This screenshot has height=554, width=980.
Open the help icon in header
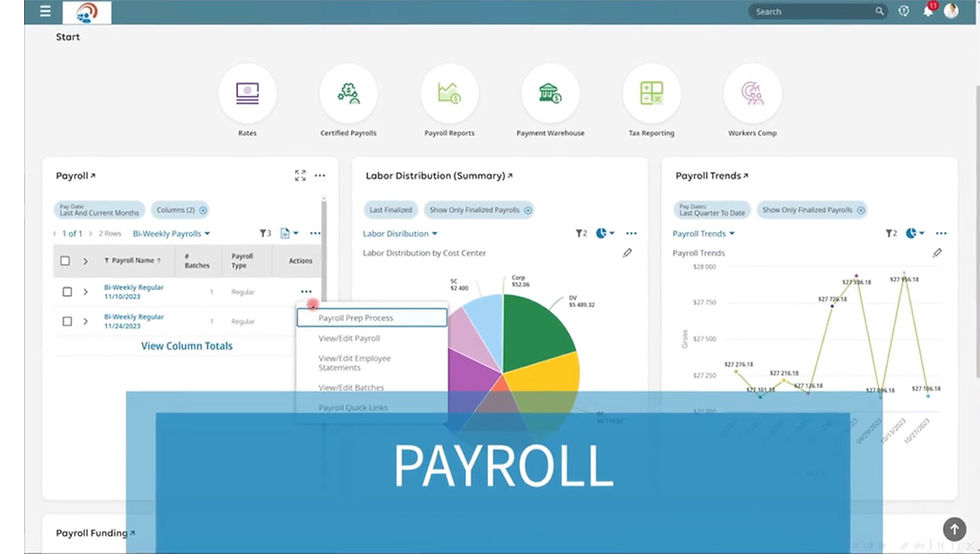click(x=904, y=11)
